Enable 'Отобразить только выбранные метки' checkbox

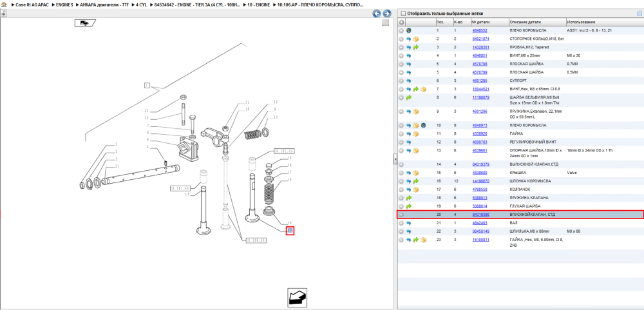(403, 13)
